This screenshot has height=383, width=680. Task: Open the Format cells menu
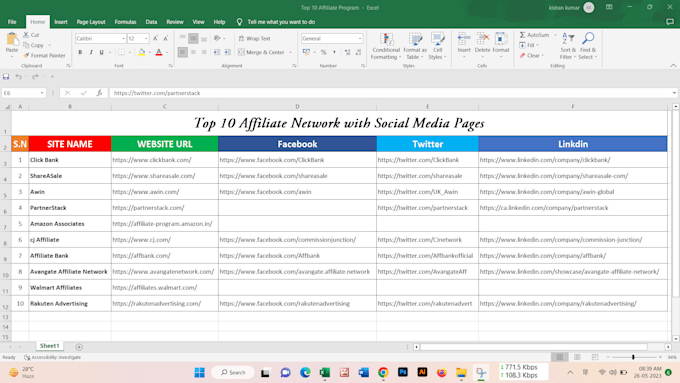coord(501,46)
